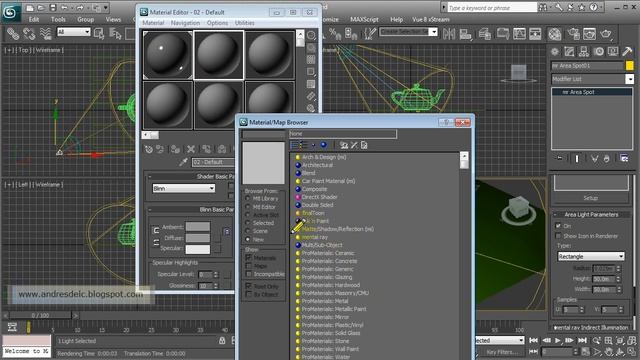This screenshot has width=640, height=360.
Task: Click Bind to Space Warp tool
Action: pos(45,33)
